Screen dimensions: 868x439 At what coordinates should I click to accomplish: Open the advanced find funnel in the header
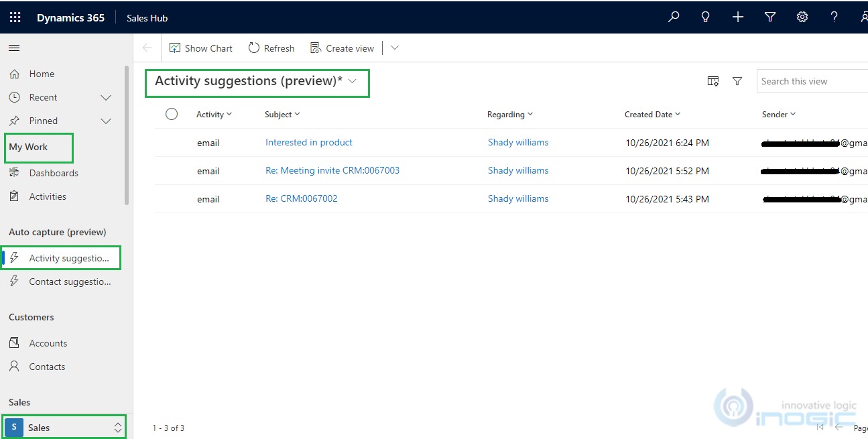(770, 17)
